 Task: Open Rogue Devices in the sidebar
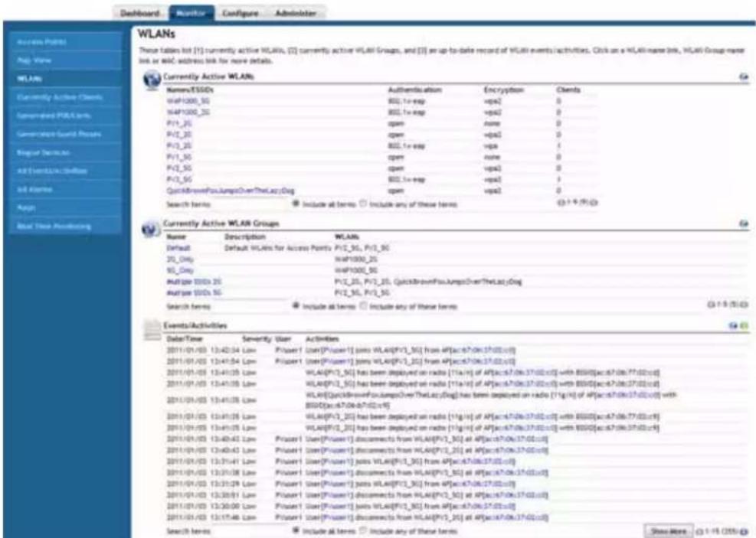[x=66, y=152]
